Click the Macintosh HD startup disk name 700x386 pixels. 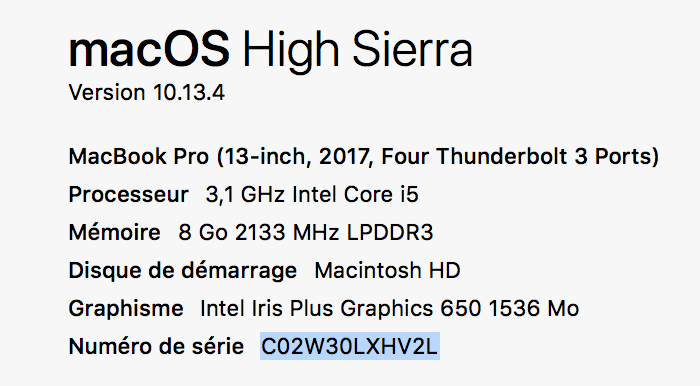(x=387, y=270)
